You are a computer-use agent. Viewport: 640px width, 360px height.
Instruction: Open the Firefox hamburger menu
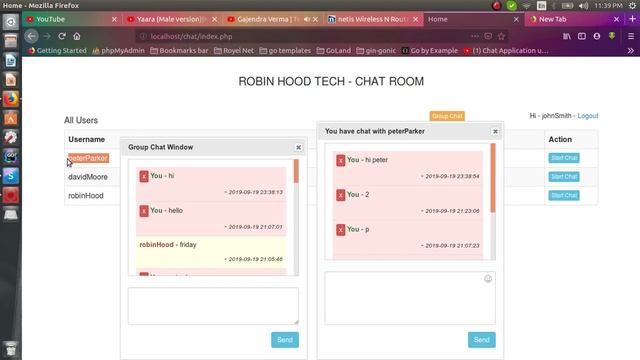[631, 36]
